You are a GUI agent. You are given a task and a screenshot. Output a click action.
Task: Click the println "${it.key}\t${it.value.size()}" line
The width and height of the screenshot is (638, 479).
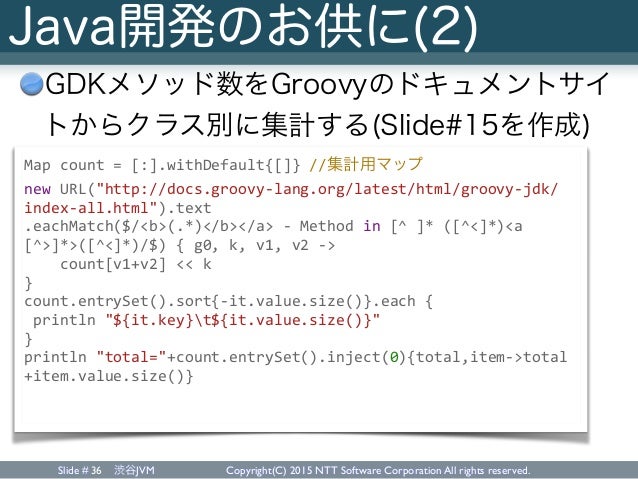coord(206,321)
